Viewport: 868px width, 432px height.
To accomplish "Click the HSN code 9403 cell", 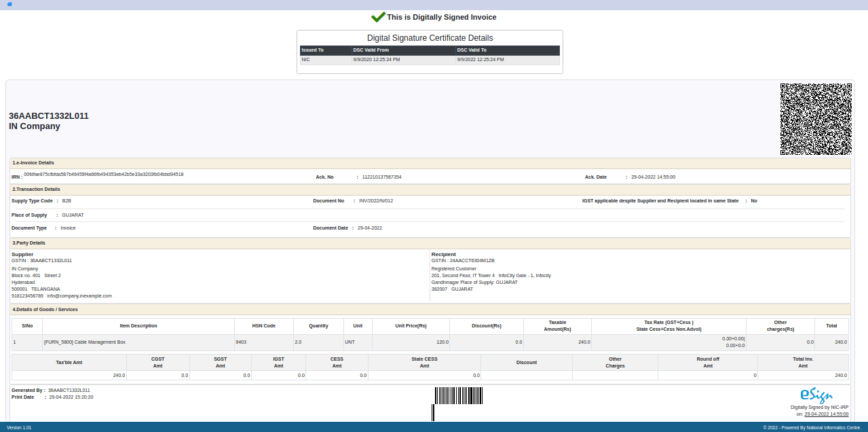I will 241,342.
